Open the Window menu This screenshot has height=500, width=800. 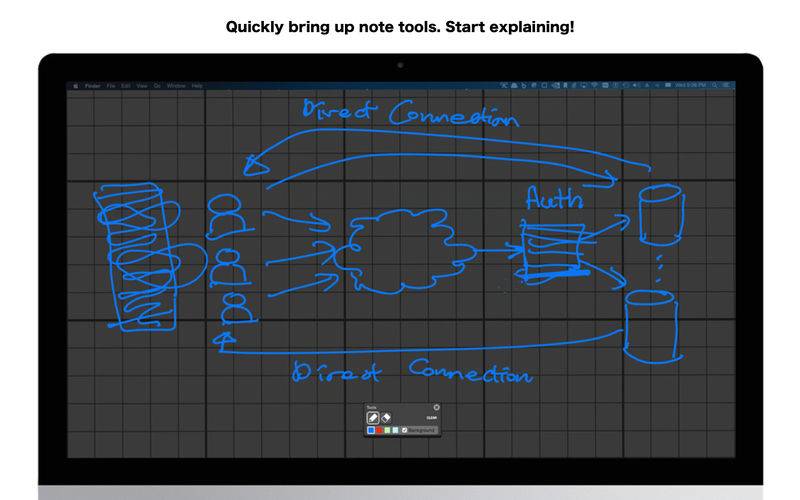coord(176,87)
